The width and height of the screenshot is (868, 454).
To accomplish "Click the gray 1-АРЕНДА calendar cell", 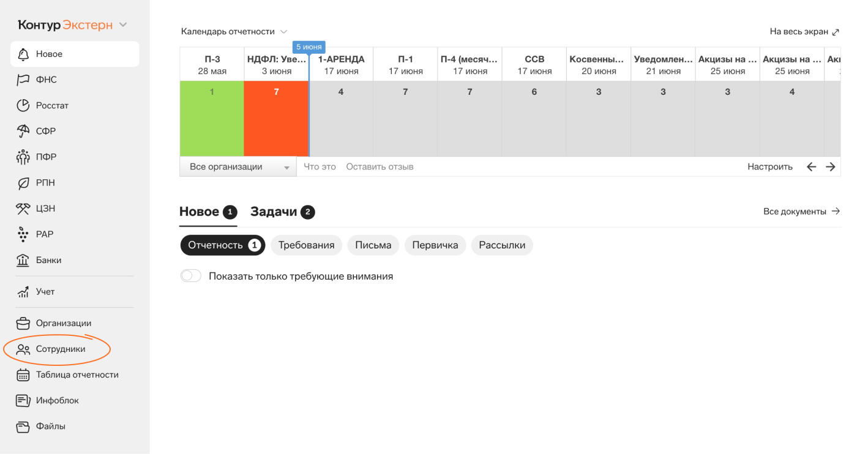I will (x=341, y=119).
